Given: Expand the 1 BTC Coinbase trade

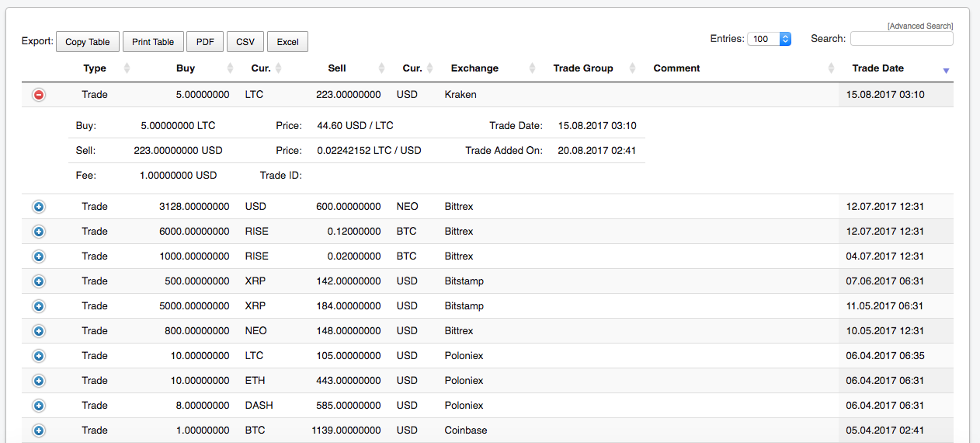Looking at the screenshot, I should (39, 431).
